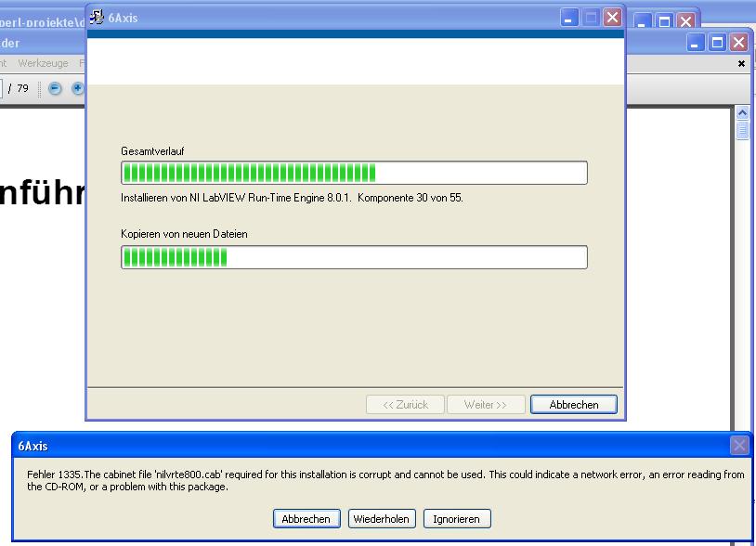
Task: Click the 'Fehler 1335' error message text
Action: coord(385,480)
